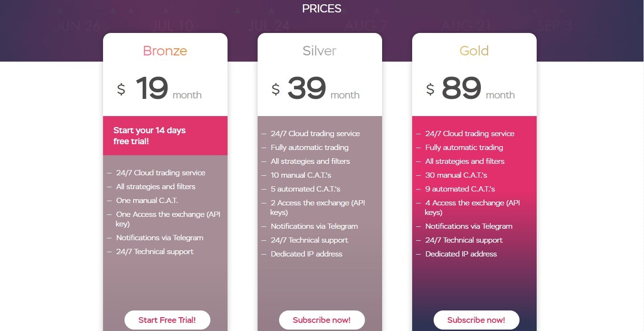Image resolution: width=644 pixels, height=331 pixels.
Task: Select the Bronze plan title
Action: pyautogui.click(x=165, y=51)
